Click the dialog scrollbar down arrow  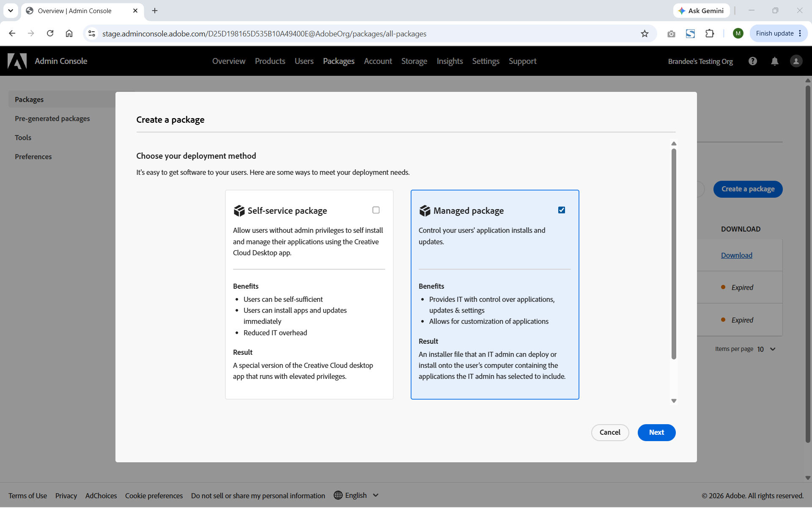[x=674, y=400]
